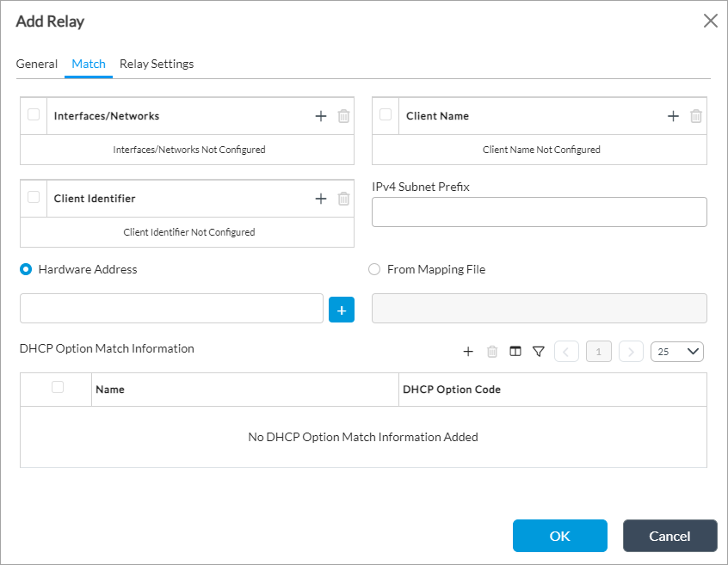Switch to the General tab

pyautogui.click(x=37, y=64)
